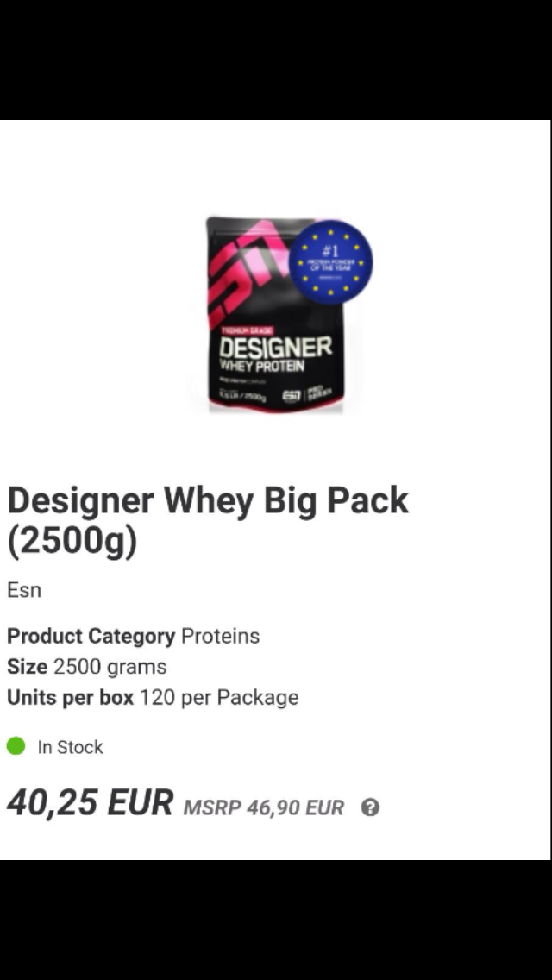Click the Units per box label
Screen dimensions: 552x980
point(71,698)
